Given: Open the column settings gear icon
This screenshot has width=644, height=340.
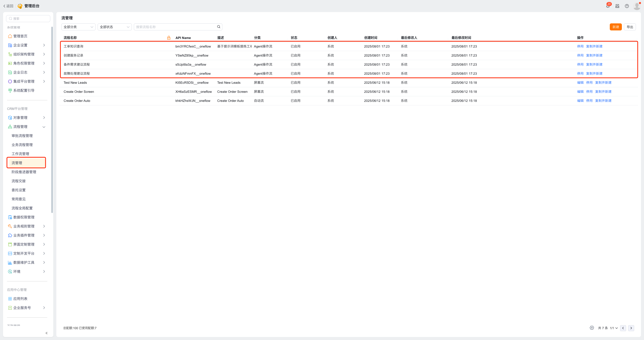Looking at the screenshot, I should [x=592, y=328].
